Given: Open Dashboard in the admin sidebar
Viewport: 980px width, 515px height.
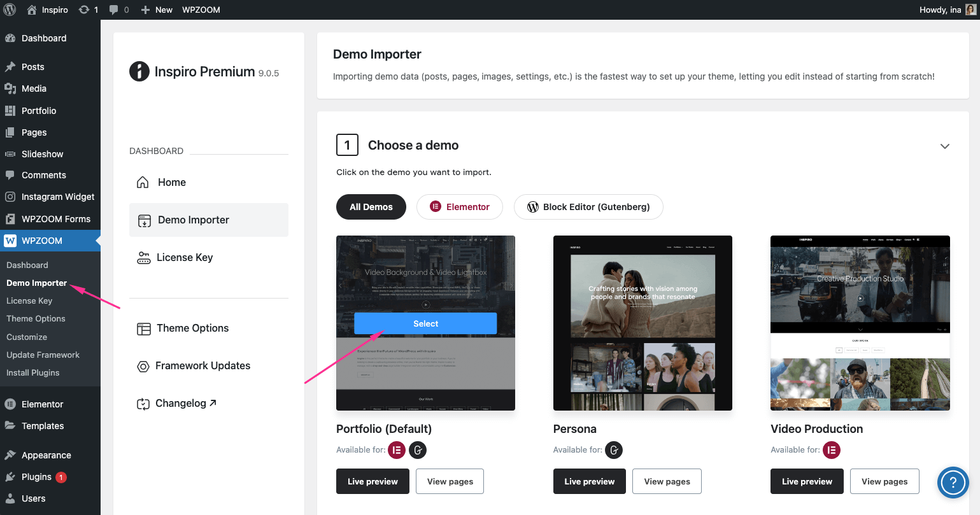Looking at the screenshot, I should (x=50, y=38).
